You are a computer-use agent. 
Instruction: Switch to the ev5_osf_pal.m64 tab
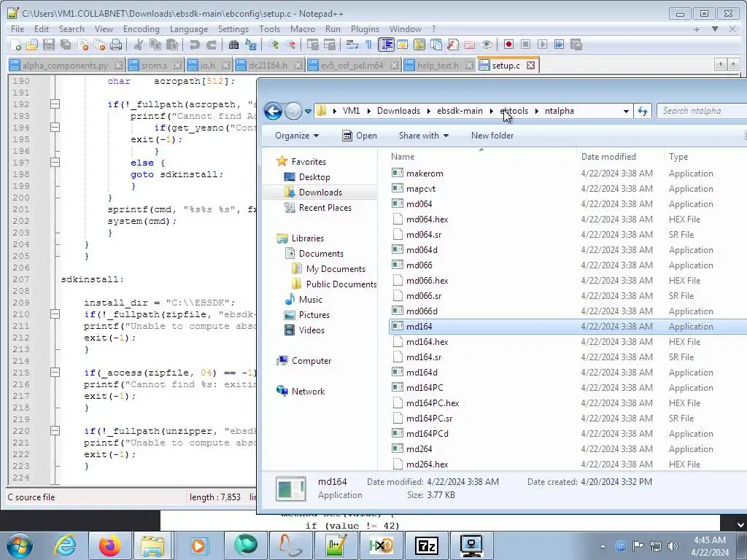(x=352, y=65)
